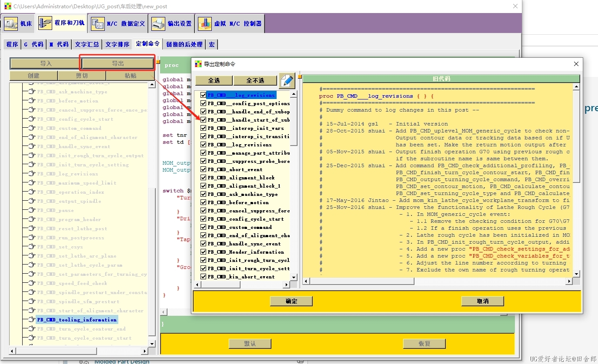Toggle PB_CMD_handle_sync_event checkbox in export list
Screen dimensions: 598x364
click(203, 244)
